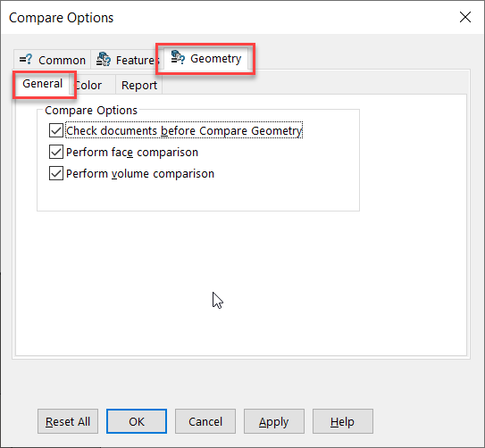Click the Features tab icon
Image resolution: width=485 pixels, height=448 pixels.
click(104, 59)
